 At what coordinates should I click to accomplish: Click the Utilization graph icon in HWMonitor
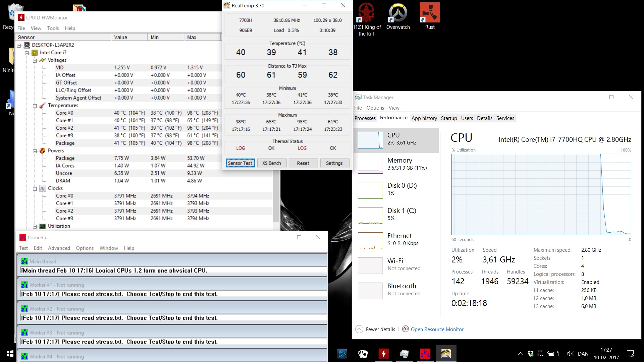click(43, 226)
